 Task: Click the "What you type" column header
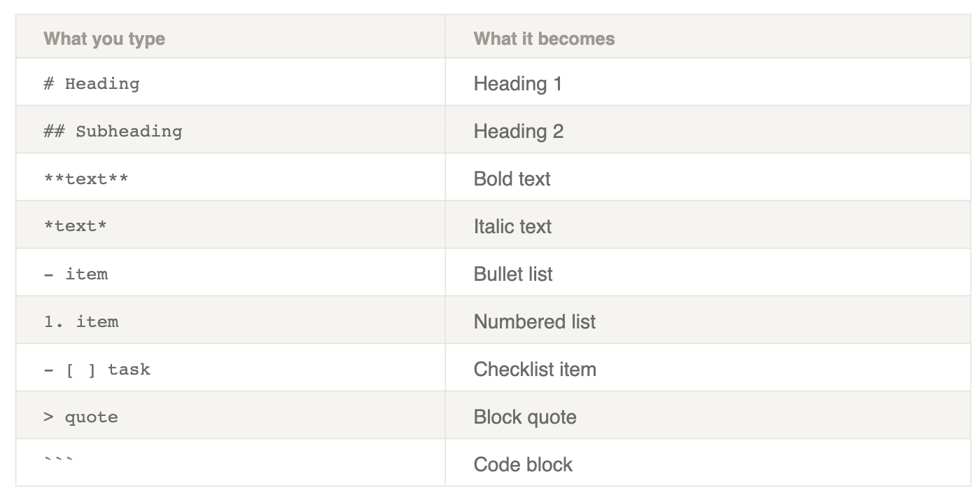coord(104,39)
